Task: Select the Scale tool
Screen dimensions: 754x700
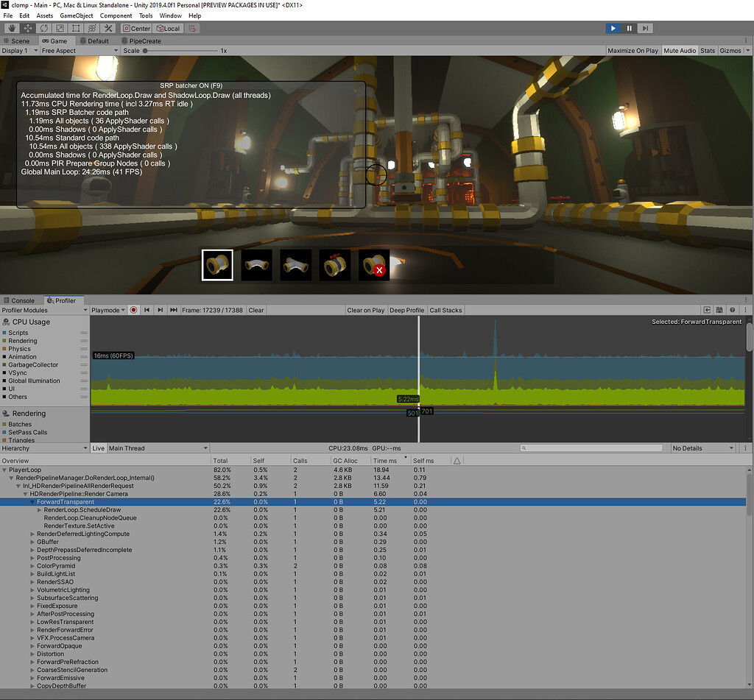Action: 60,28
